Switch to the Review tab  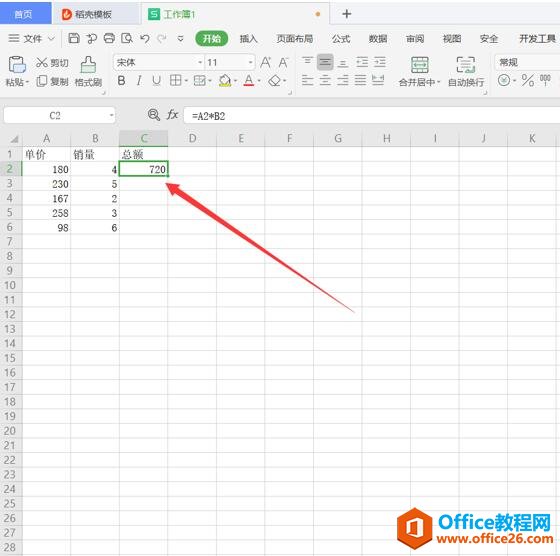(415, 38)
